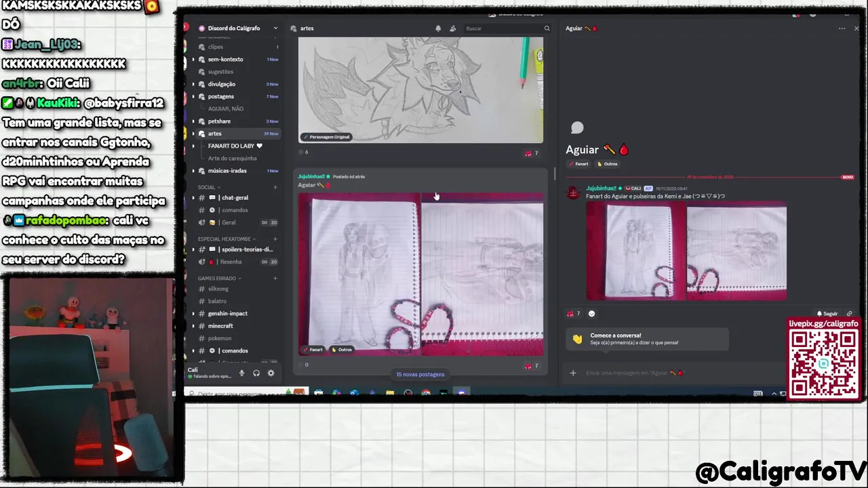Open Arte do carequinha thread
The height and width of the screenshot is (488, 868).
pos(232,159)
